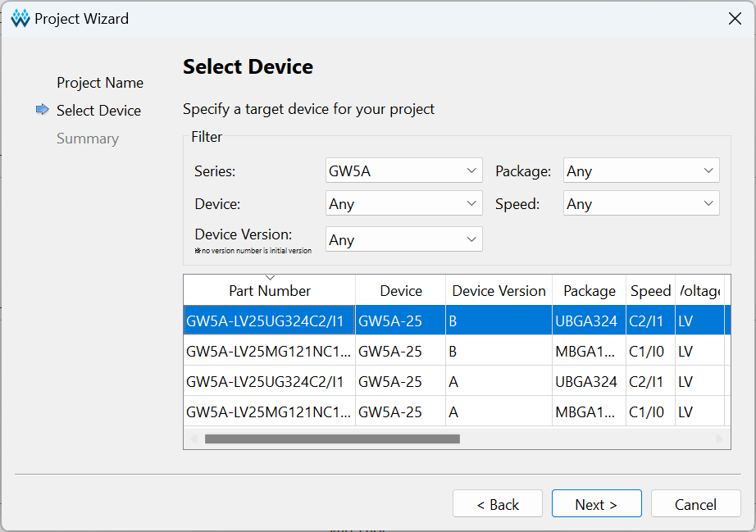Click version A cell in the MBGA package row
The height and width of the screenshot is (532, 756).
[499, 412]
